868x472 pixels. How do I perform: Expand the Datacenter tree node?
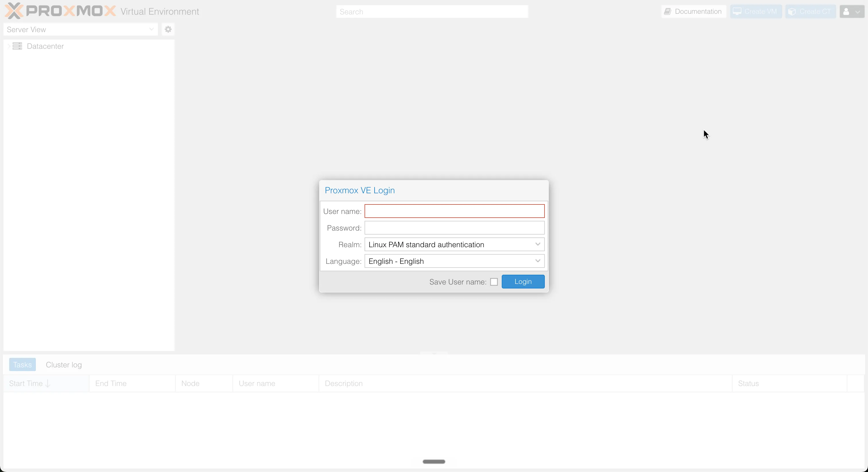tap(9, 46)
